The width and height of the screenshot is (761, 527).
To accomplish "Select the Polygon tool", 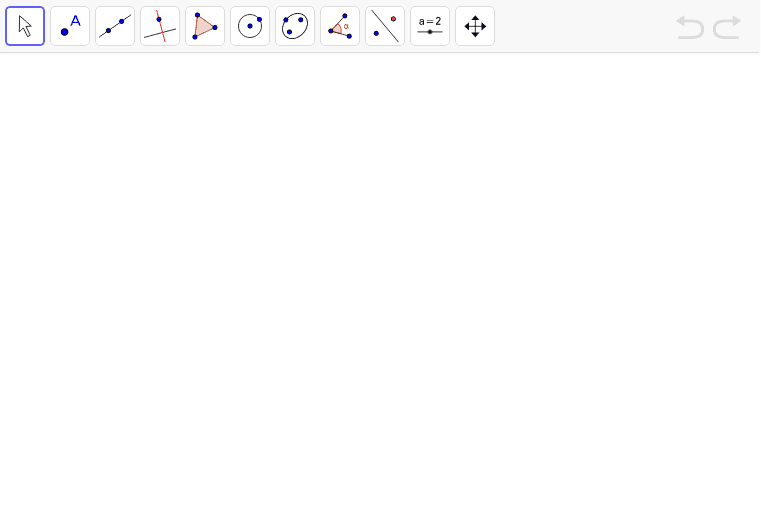I will point(205,26).
